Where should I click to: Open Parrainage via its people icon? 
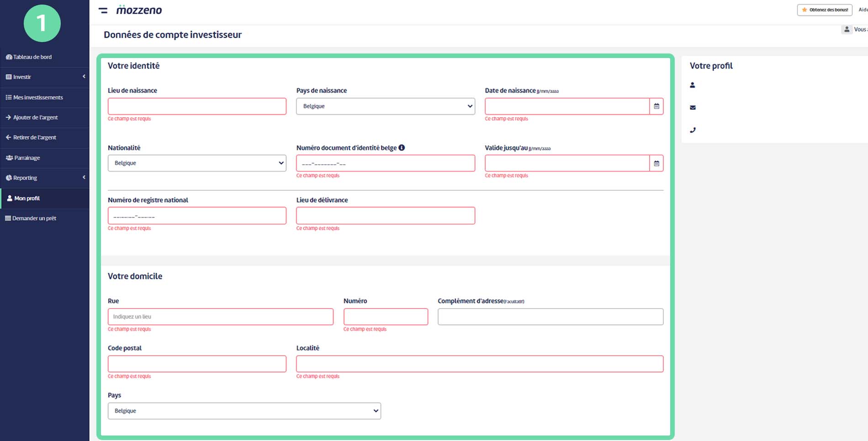tap(9, 158)
